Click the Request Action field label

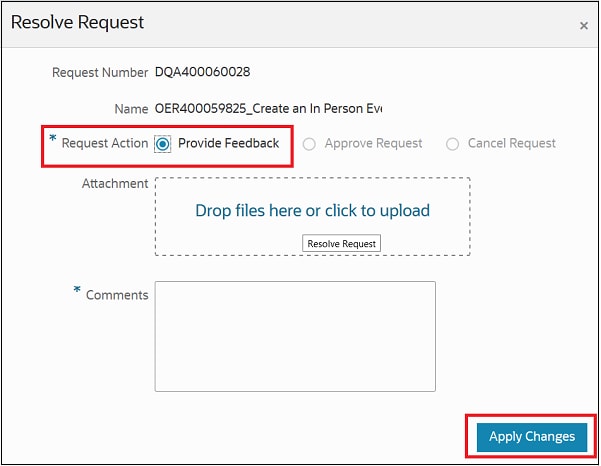(104, 144)
